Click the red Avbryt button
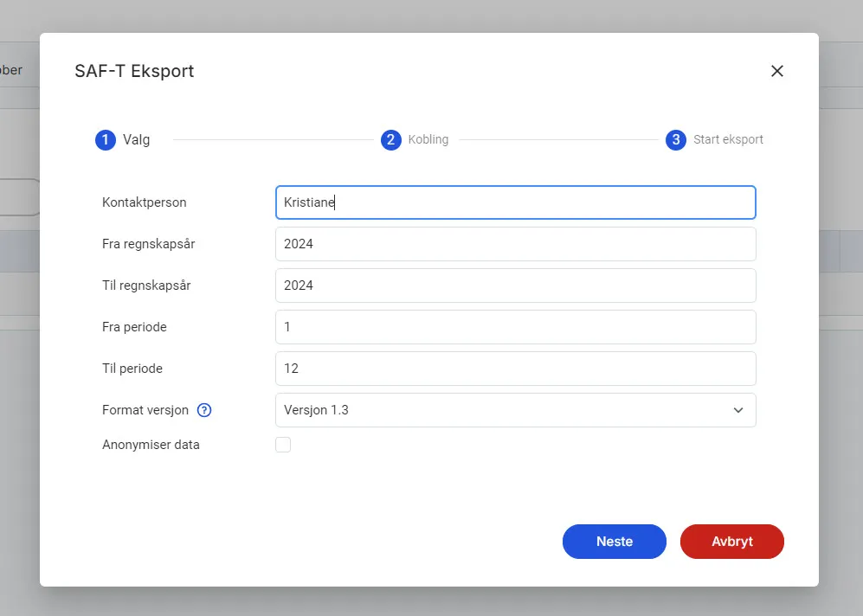This screenshot has height=616, width=863. tap(732, 542)
